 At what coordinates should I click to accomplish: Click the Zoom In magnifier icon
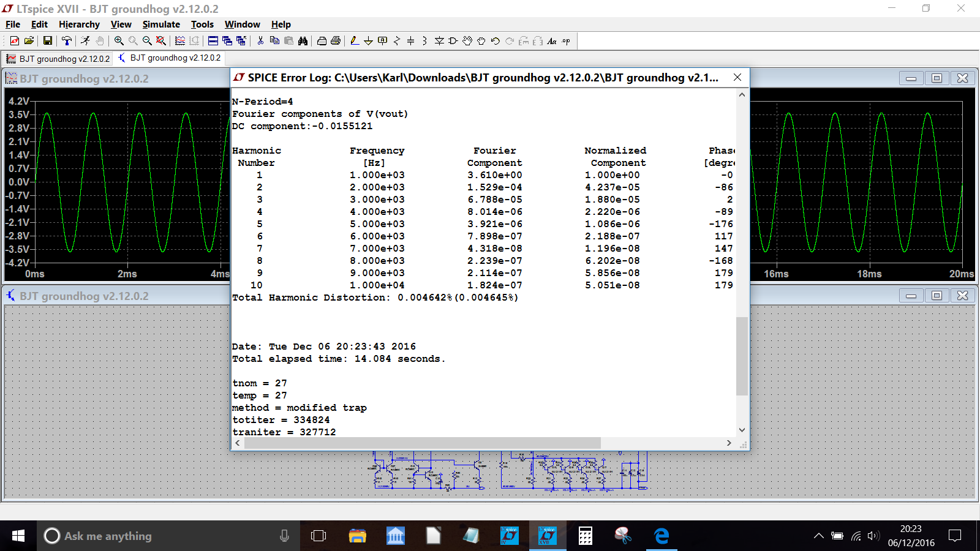pyautogui.click(x=119, y=41)
